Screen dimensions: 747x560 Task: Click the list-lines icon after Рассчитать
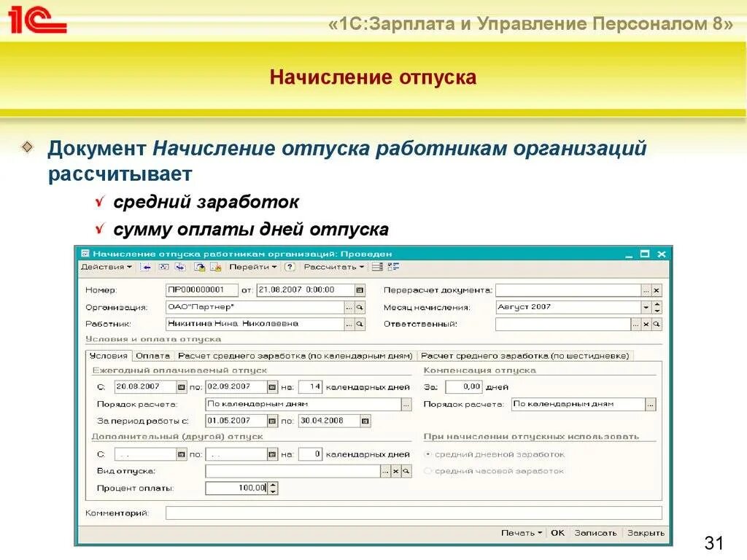point(377,267)
